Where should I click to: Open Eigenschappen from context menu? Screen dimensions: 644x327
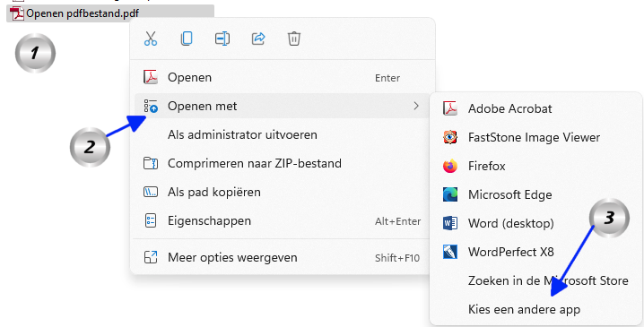(x=283, y=220)
